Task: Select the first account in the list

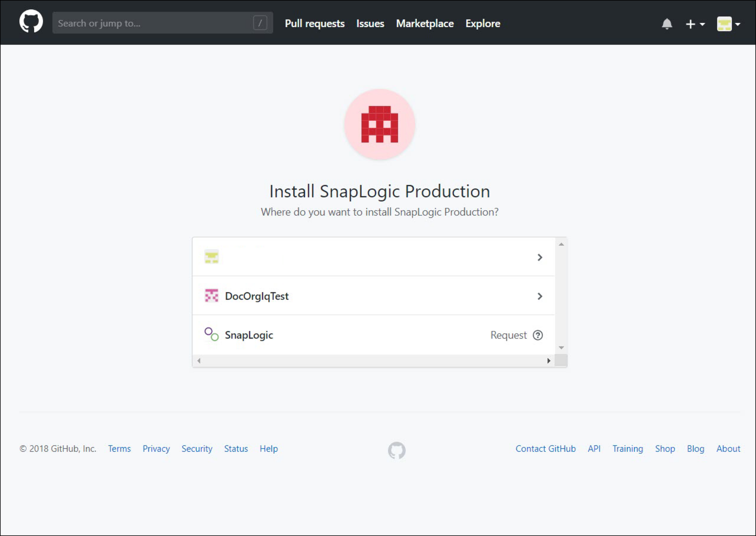Action: coord(371,256)
